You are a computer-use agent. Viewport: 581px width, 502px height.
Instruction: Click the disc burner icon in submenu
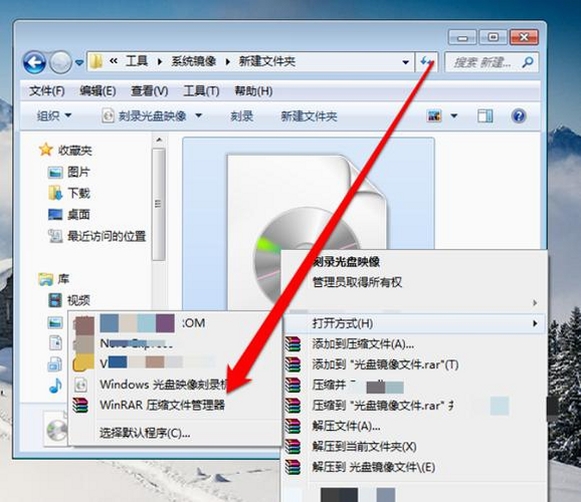pos(81,385)
